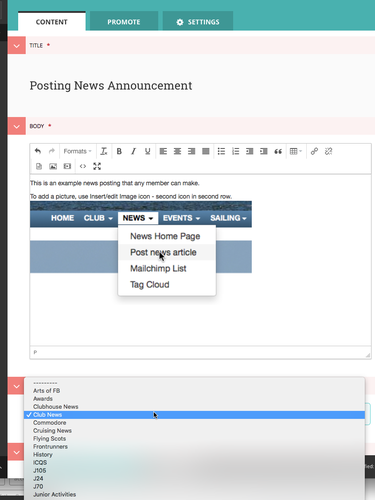Insert a numbered list
Viewport: 375px width, 500px height.
(x=235, y=151)
